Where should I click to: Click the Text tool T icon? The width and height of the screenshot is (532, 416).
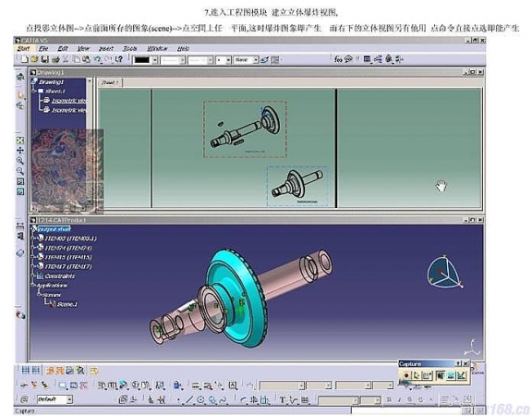tap(283, 400)
